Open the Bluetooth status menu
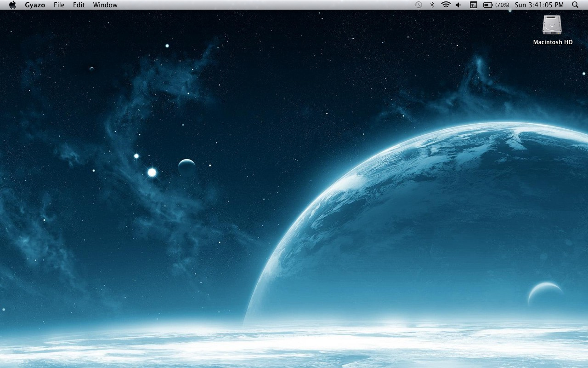588x368 pixels. [432, 5]
